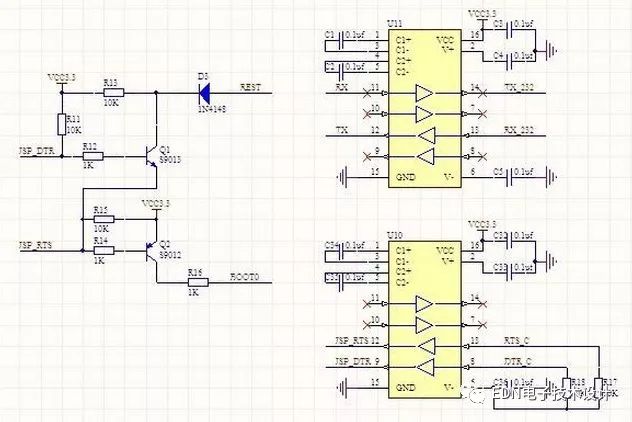The height and width of the screenshot is (422, 632).
Task: Click transistor Q1 S9013 symbol
Action: tap(150, 158)
